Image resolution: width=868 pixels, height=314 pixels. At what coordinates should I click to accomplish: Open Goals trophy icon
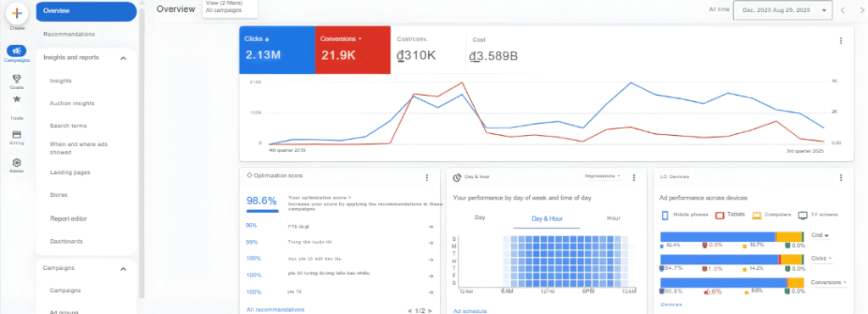17,79
